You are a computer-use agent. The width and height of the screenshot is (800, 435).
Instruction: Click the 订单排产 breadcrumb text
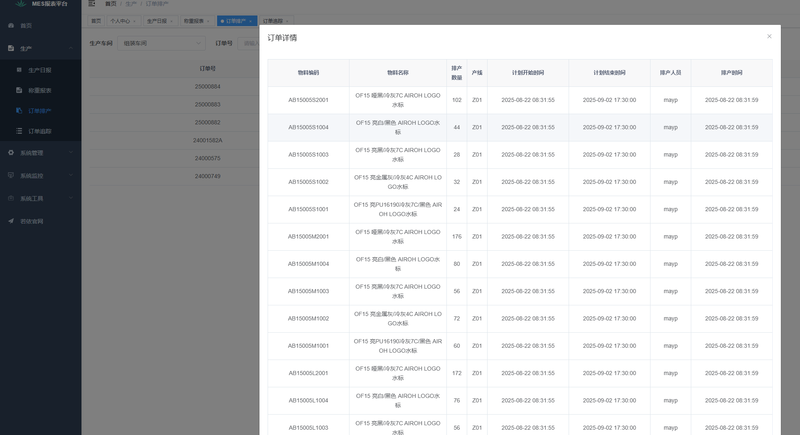[157, 4]
